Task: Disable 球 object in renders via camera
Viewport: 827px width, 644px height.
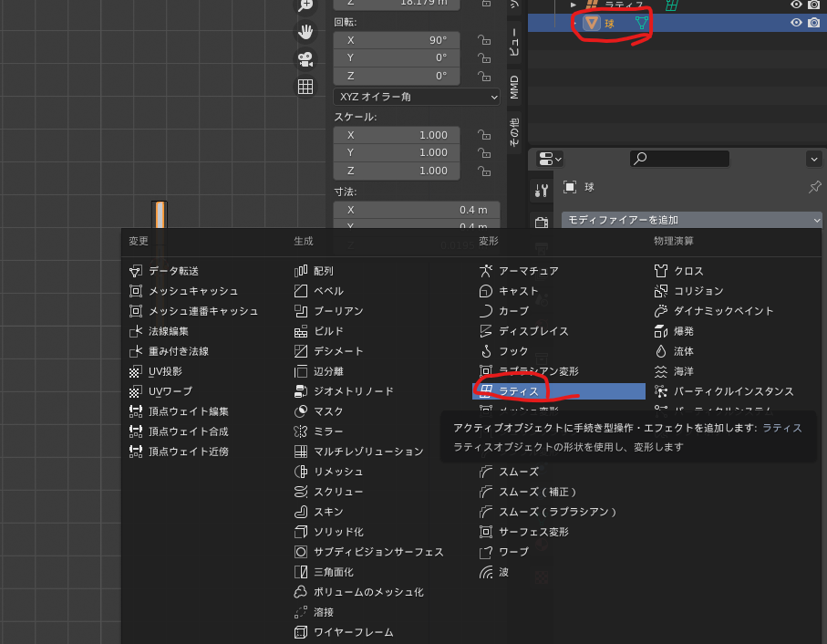Action: pyautogui.click(x=814, y=23)
